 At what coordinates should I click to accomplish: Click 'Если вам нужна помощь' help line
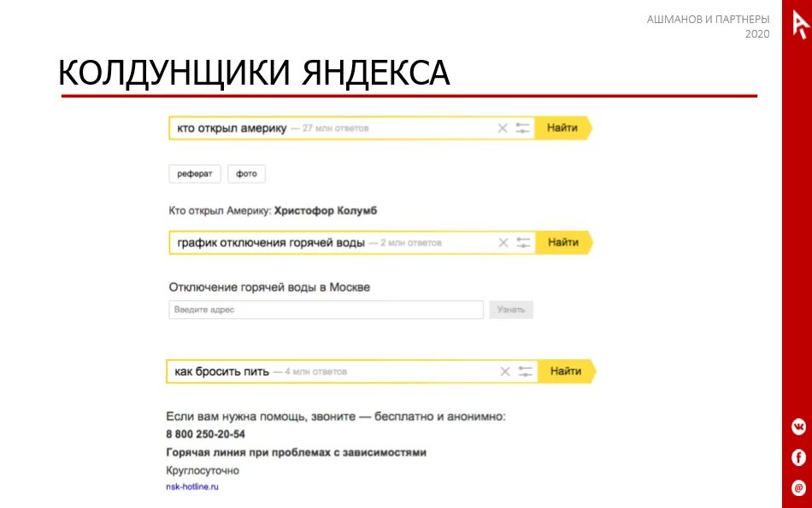coord(336,416)
